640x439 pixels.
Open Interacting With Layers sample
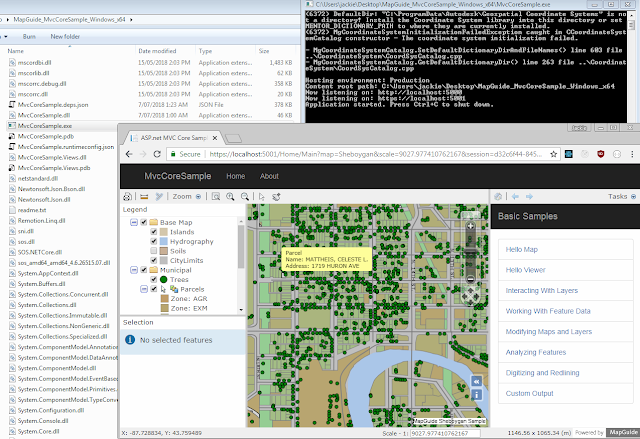tap(542, 290)
